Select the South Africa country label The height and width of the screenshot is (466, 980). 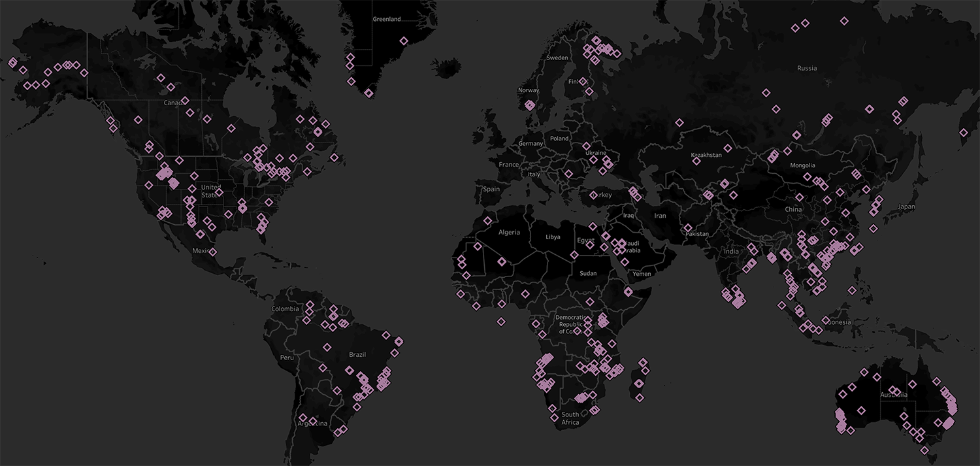coord(570,418)
